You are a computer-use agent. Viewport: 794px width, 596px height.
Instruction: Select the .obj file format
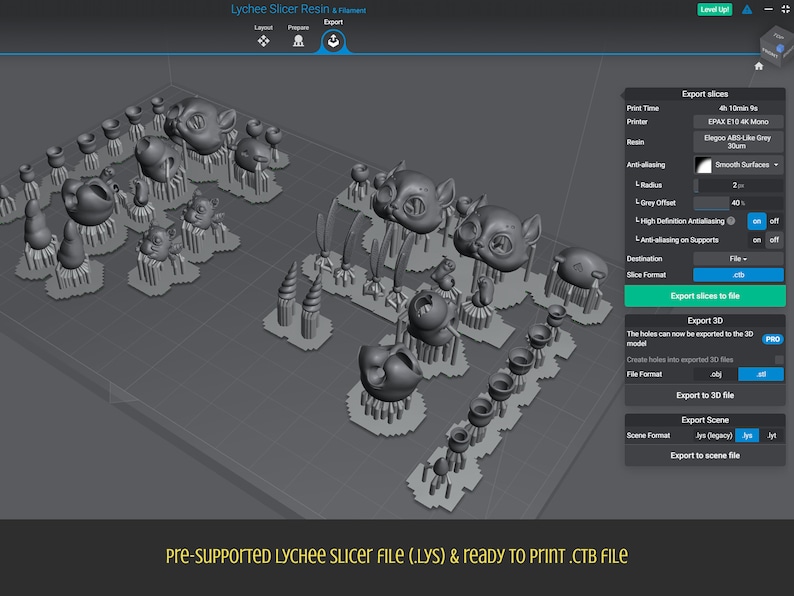click(x=715, y=374)
